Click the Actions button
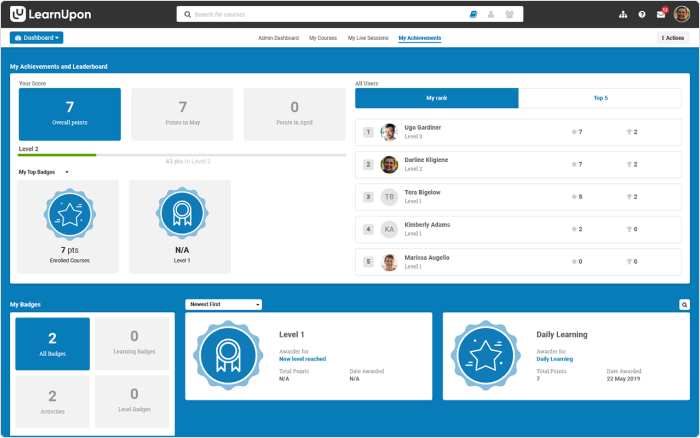Image resolution: width=700 pixels, height=438 pixels. tap(672, 38)
